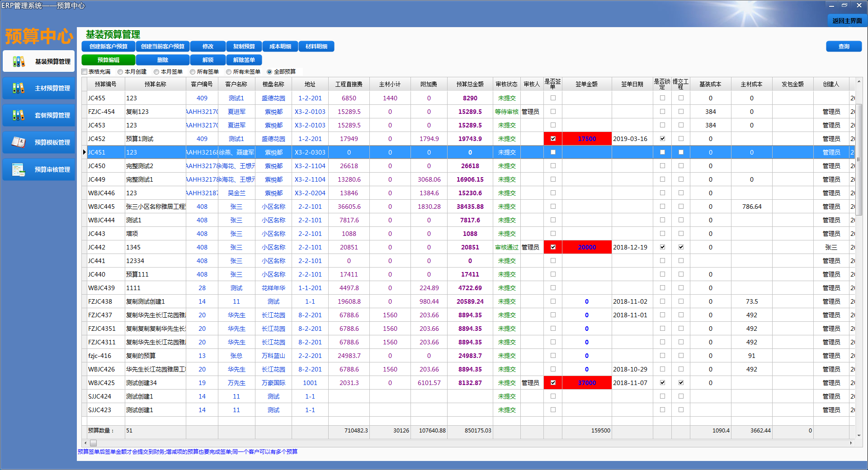The height and width of the screenshot is (470, 868).
Task: Select 全部预算 radio option
Action: (x=269, y=72)
